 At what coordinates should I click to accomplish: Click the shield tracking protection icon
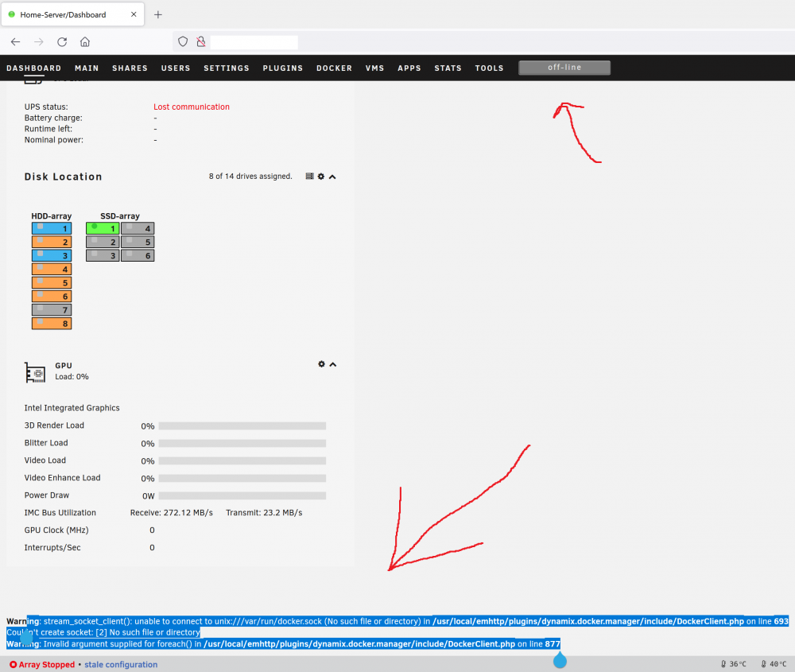[x=183, y=42]
